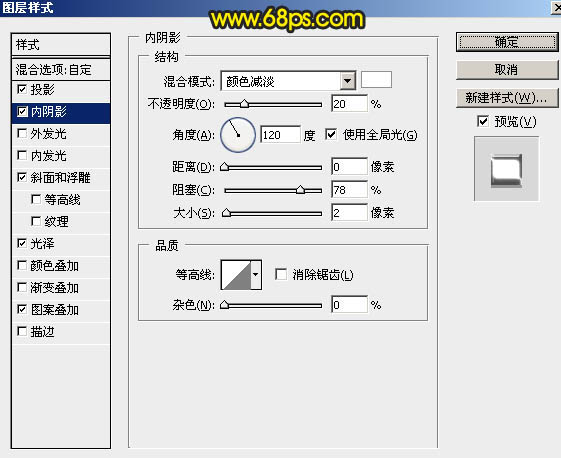
Task: Click the 角度 angle input field
Action: coord(280,135)
